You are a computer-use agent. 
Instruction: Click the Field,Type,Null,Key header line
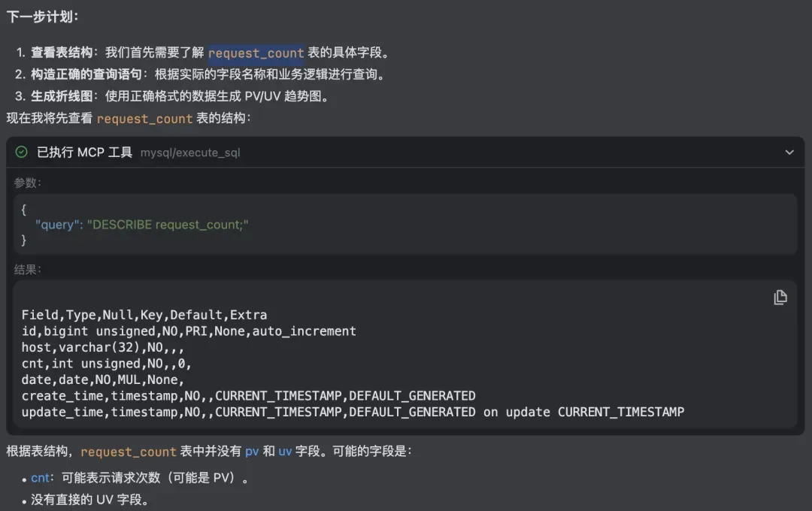(x=144, y=315)
